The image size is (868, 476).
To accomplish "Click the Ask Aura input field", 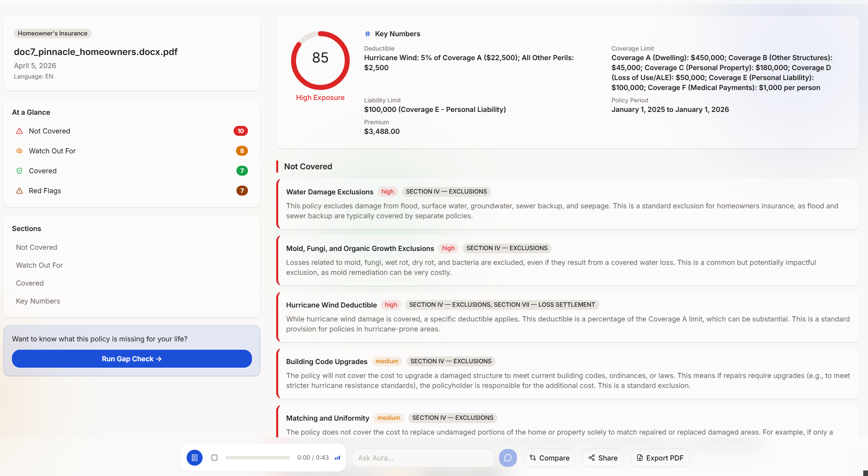I will (x=423, y=458).
